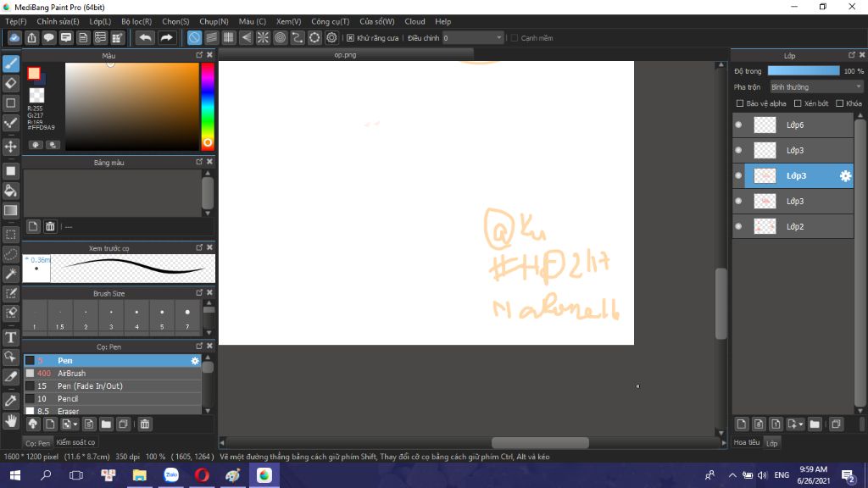This screenshot has width=868, height=488.
Task: Choose brush size 3
Action: pos(111,317)
